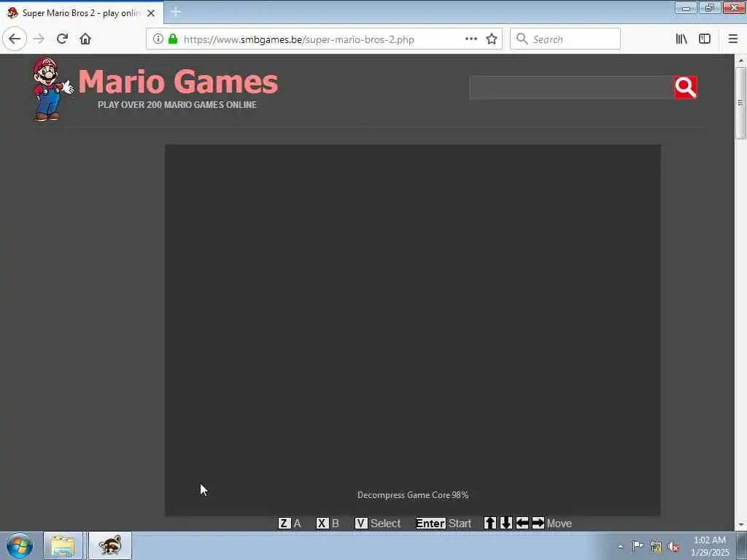The image size is (747, 560).
Task: Click the network status tray icon
Action: [x=656, y=547]
